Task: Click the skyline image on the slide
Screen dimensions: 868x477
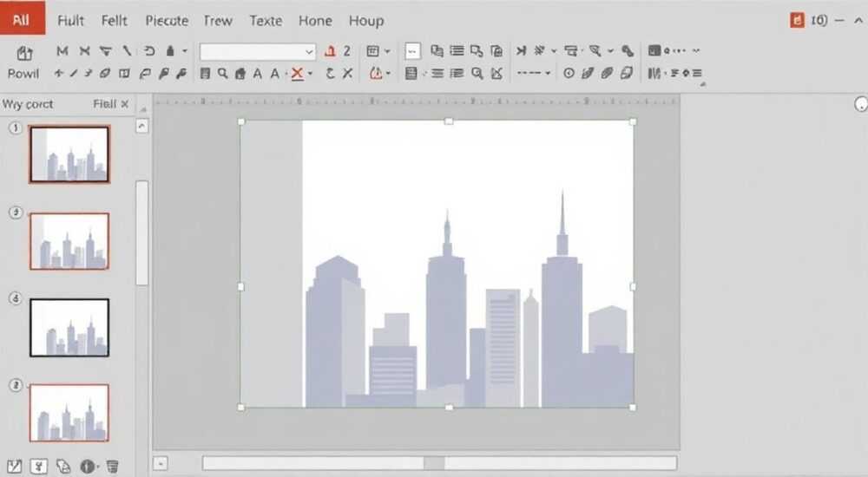Action: (x=437, y=264)
